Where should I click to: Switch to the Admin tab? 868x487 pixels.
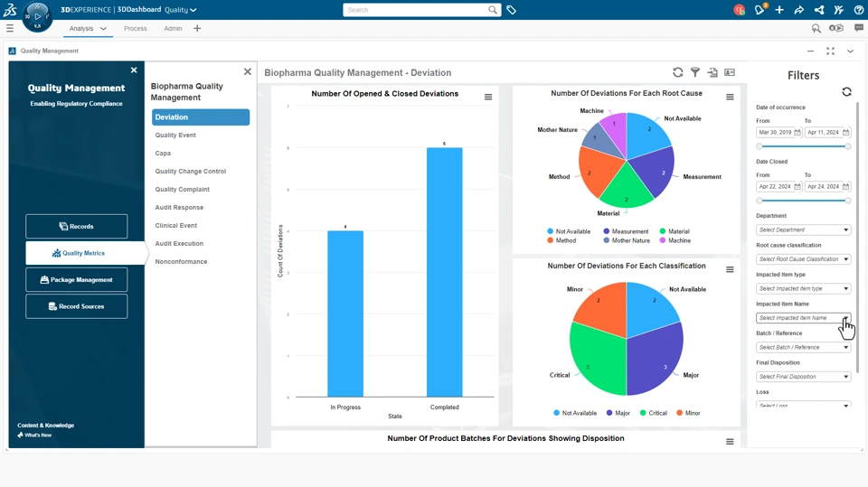(173, 28)
